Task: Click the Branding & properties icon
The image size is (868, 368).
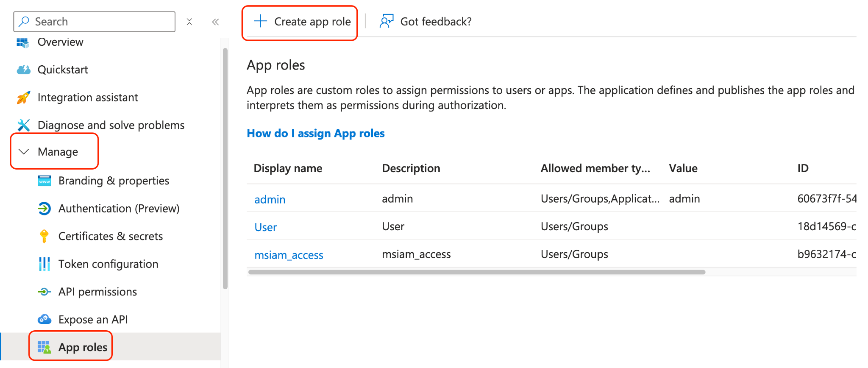Action: [x=45, y=181]
